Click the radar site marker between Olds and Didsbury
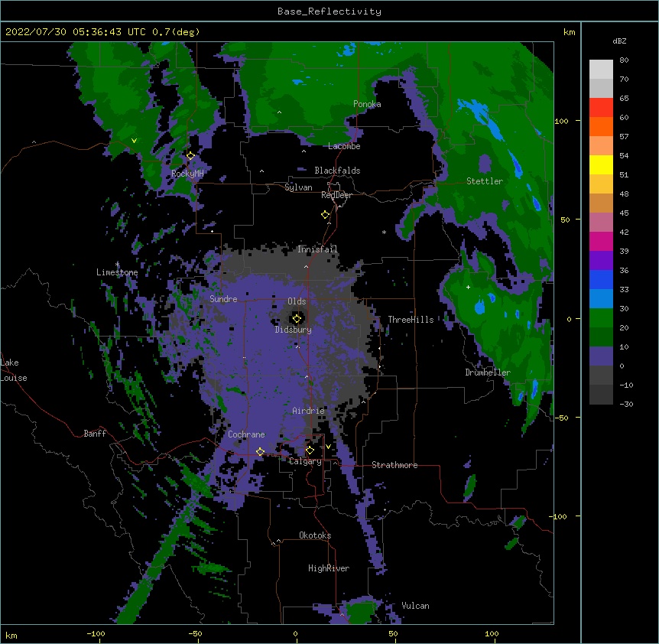The image size is (659, 644). coord(297,319)
